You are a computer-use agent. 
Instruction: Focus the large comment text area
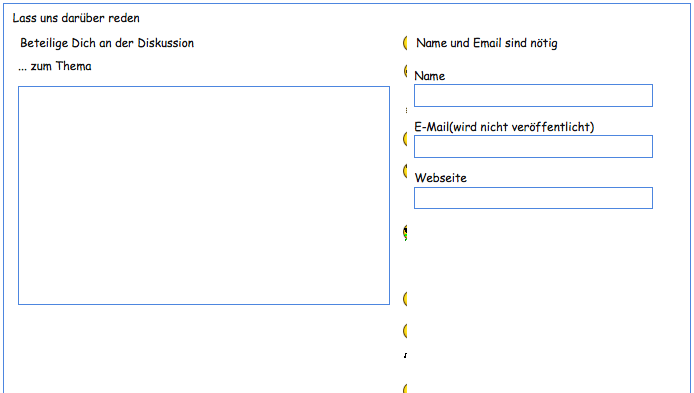204,195
